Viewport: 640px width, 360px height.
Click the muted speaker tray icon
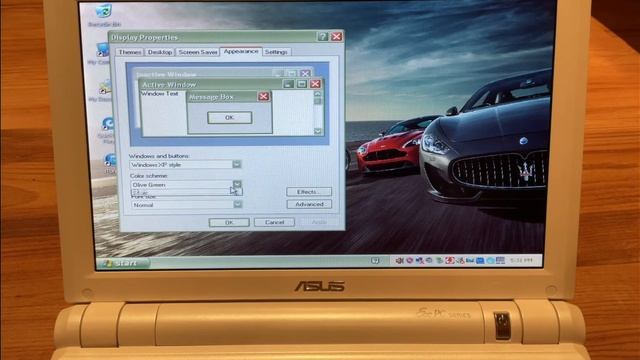point(400,260)
